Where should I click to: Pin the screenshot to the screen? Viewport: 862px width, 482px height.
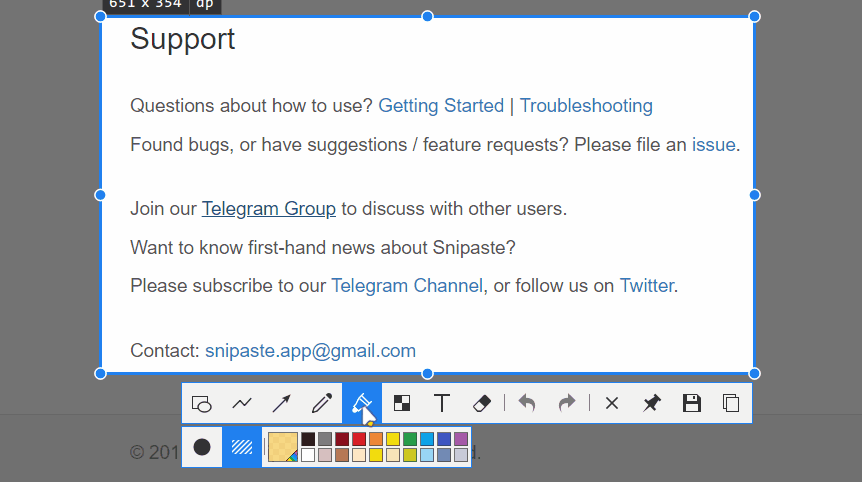pos(652,403)
